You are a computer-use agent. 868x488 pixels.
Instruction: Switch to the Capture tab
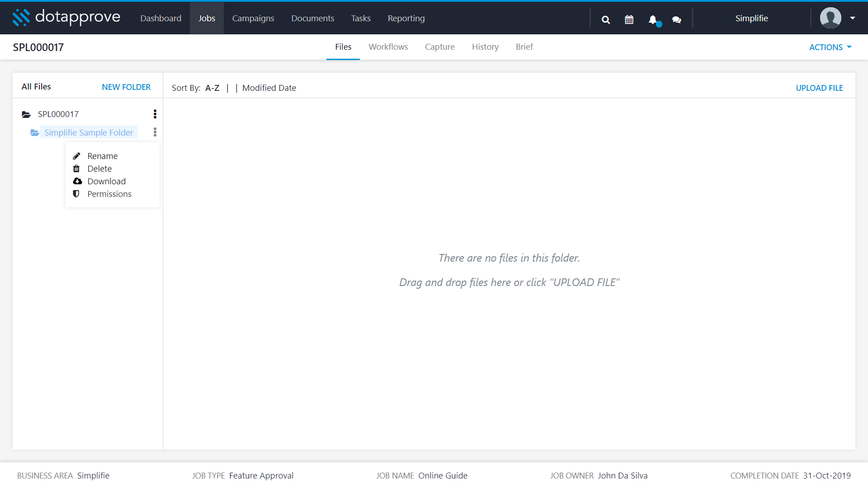point(440,47)
